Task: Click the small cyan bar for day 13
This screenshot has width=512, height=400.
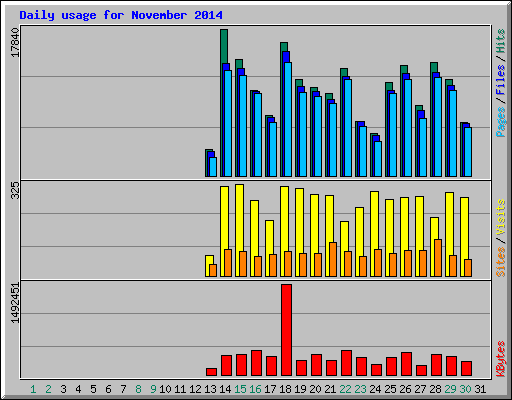Action: (x=213, y=167)
